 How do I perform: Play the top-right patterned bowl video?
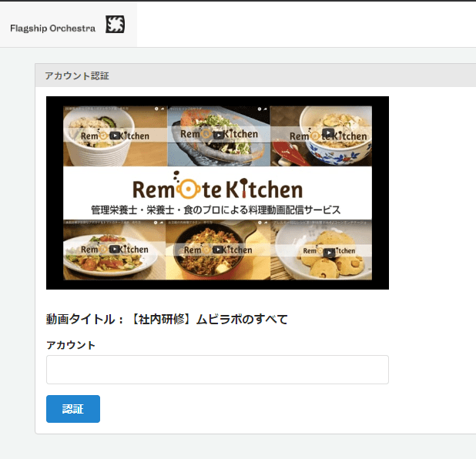[328, 133]
